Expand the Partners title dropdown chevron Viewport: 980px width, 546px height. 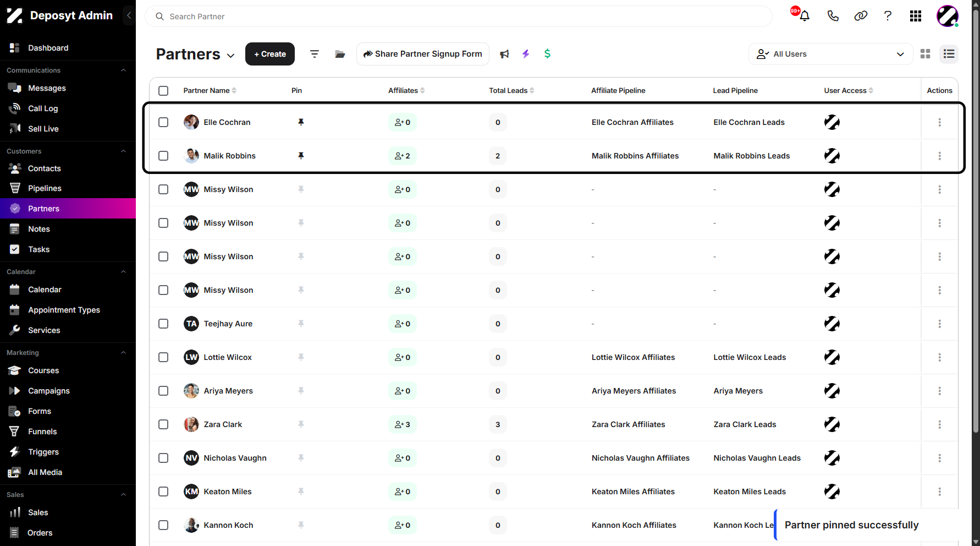231,56
